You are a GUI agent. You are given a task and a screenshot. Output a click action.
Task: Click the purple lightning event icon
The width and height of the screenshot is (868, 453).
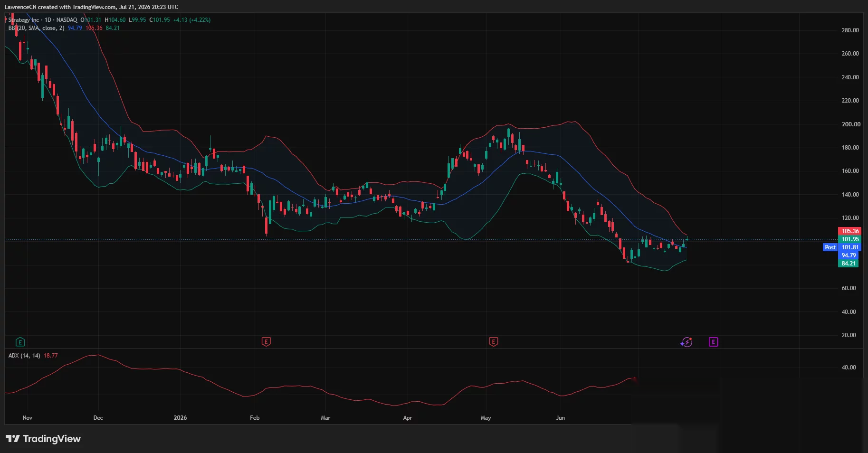click(x=687, y=342)
